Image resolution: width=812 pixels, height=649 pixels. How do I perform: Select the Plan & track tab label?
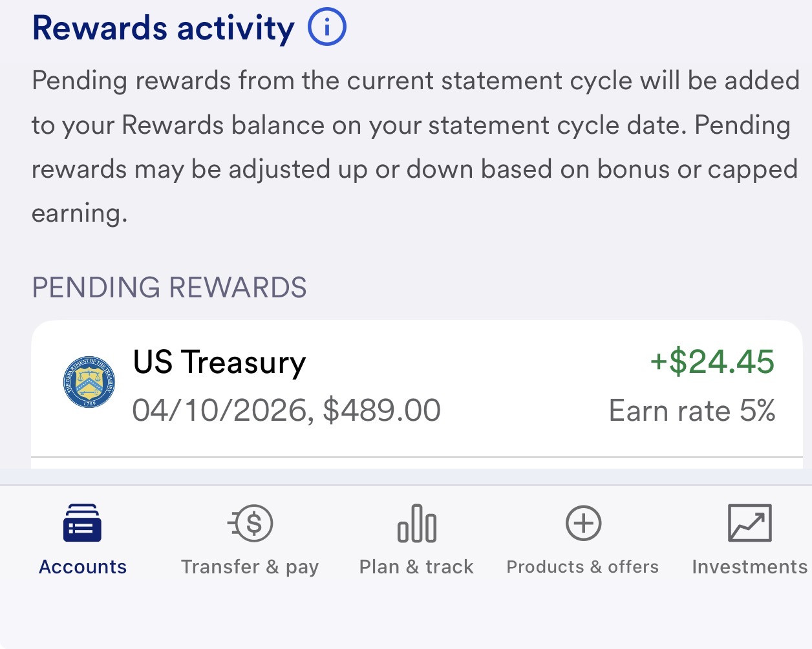pyautogui.click(x=416, y=567)
